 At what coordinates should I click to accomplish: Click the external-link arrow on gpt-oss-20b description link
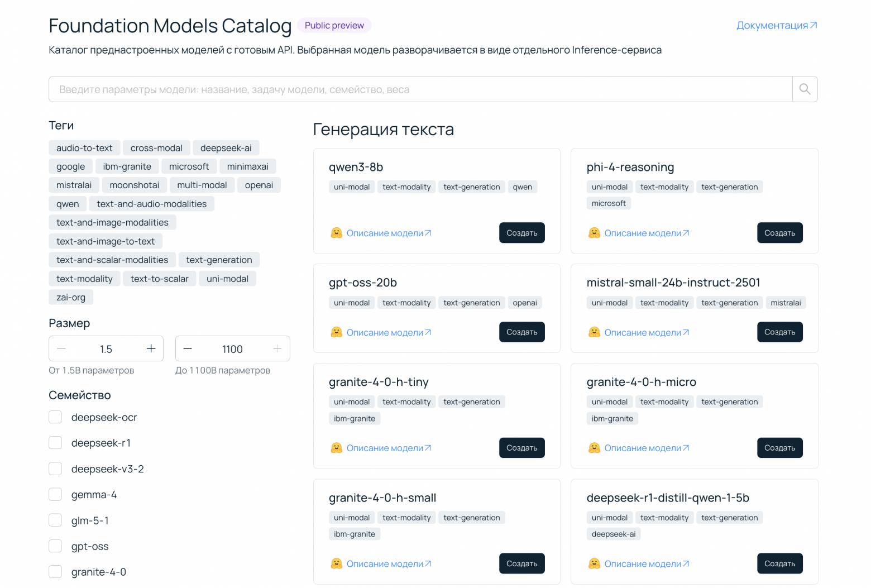[x=428, y=332]
